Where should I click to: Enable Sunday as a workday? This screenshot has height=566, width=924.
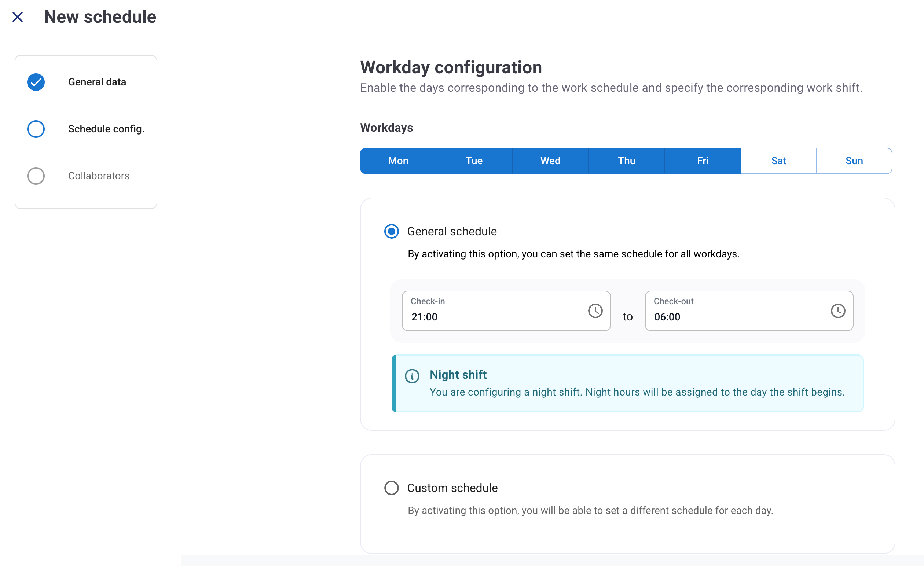854,161
